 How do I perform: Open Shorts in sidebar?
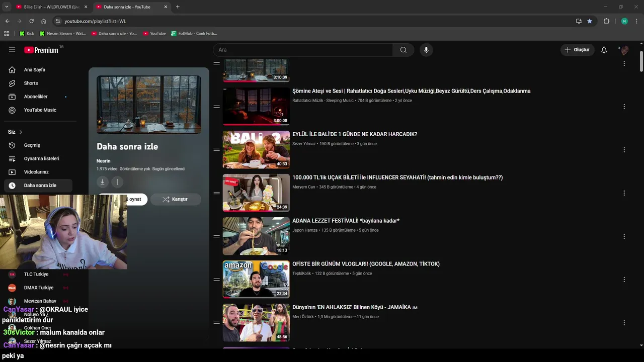pos(38,83)
